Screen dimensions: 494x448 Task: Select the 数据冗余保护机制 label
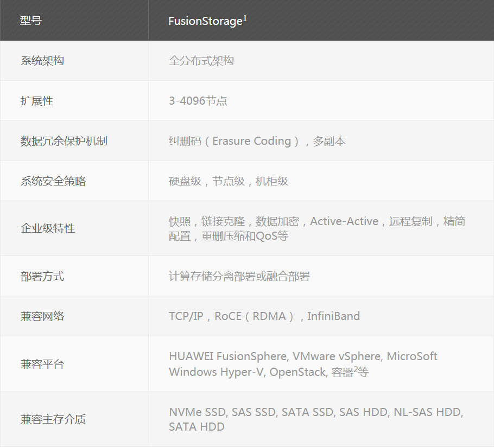tap(64, 141)
